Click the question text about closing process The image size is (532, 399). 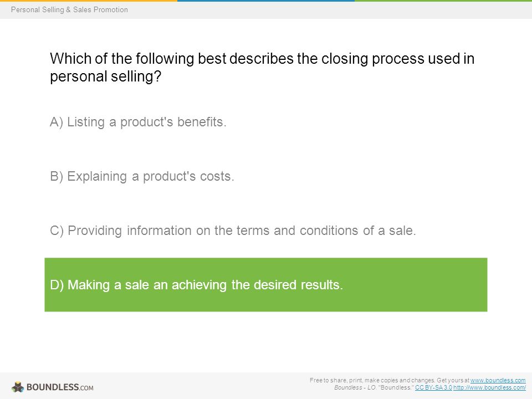tap(262, 67)
